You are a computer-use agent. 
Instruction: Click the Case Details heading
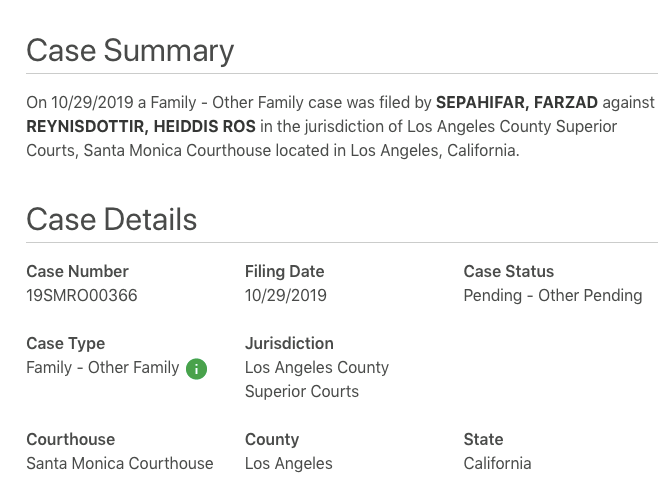tap(111, 220)
